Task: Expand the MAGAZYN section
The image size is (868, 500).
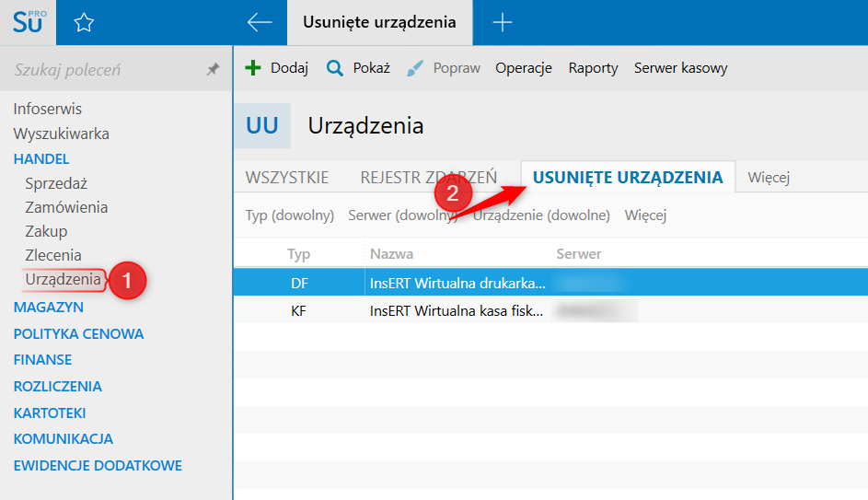Action: pos(49,307)
